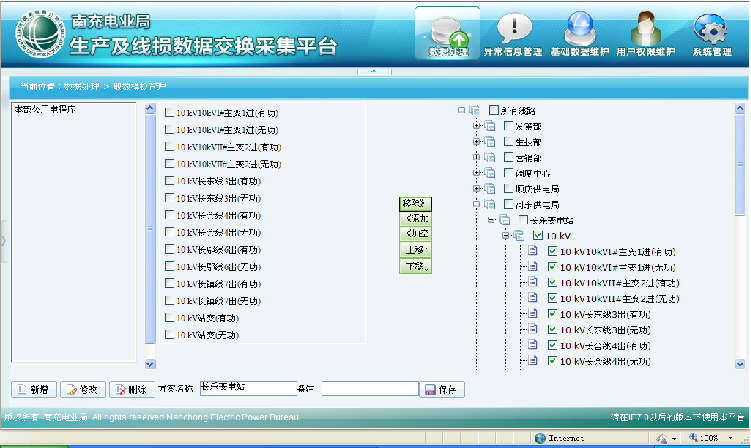Check the first 10kV主变1进(有功) checkbox in middle list
This screenshot has width=751, height=448.
click(x=170, y=113)
